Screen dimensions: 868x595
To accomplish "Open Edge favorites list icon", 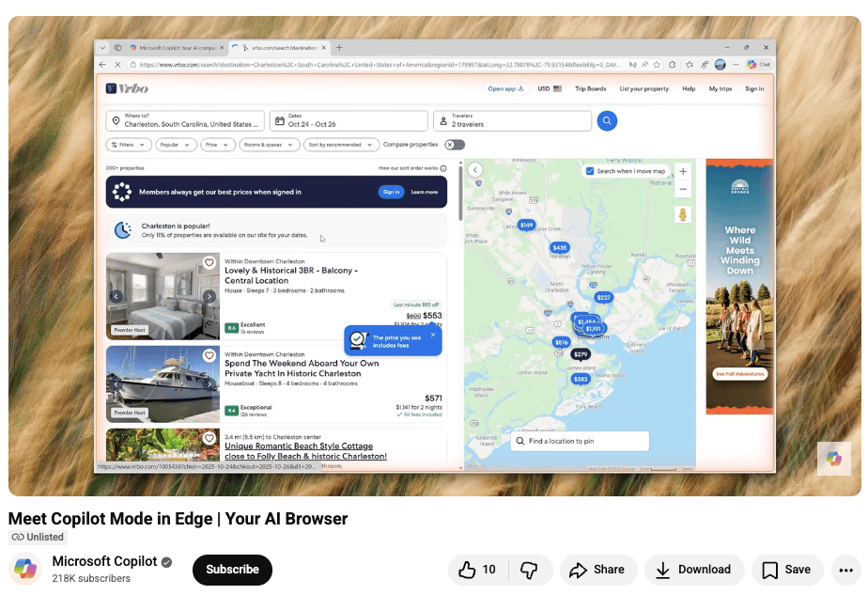I will tap(690, 64).
